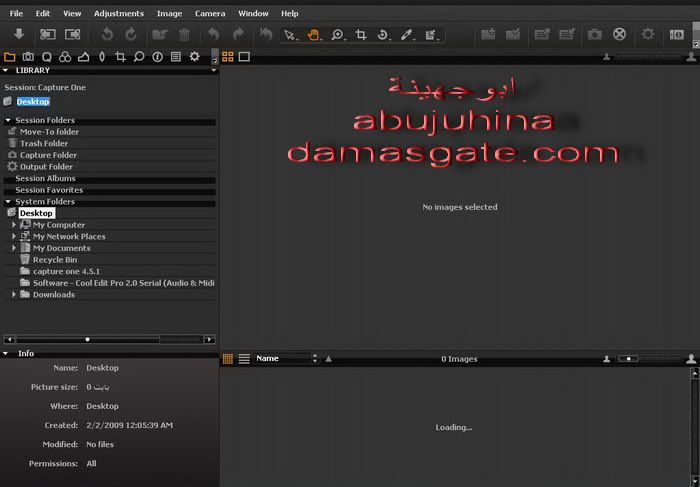Screen dimensions: 700x487
Task: Open Preferences gear in top-right toolbar
Action: click(648, 34)
